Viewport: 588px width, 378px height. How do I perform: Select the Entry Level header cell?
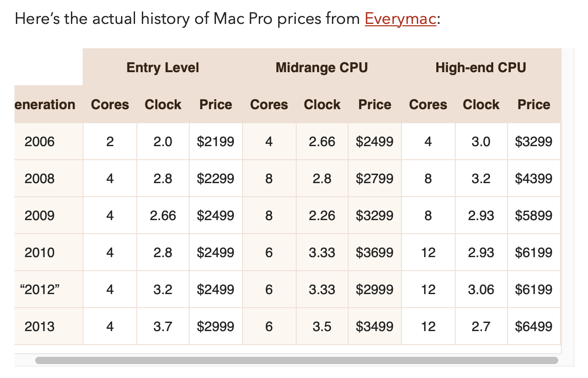pyautogui.click(x=163, y=67)
